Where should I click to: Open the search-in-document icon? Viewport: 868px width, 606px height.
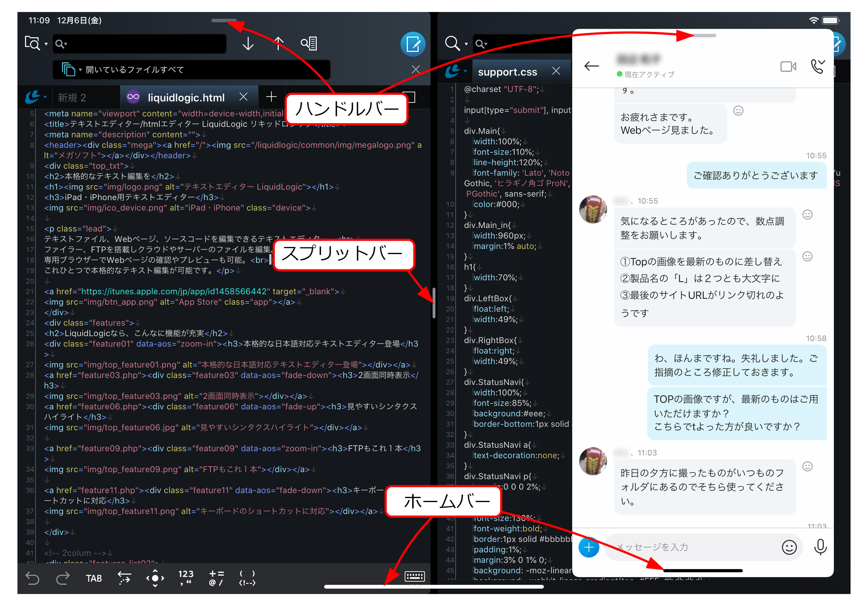[309, 44]
